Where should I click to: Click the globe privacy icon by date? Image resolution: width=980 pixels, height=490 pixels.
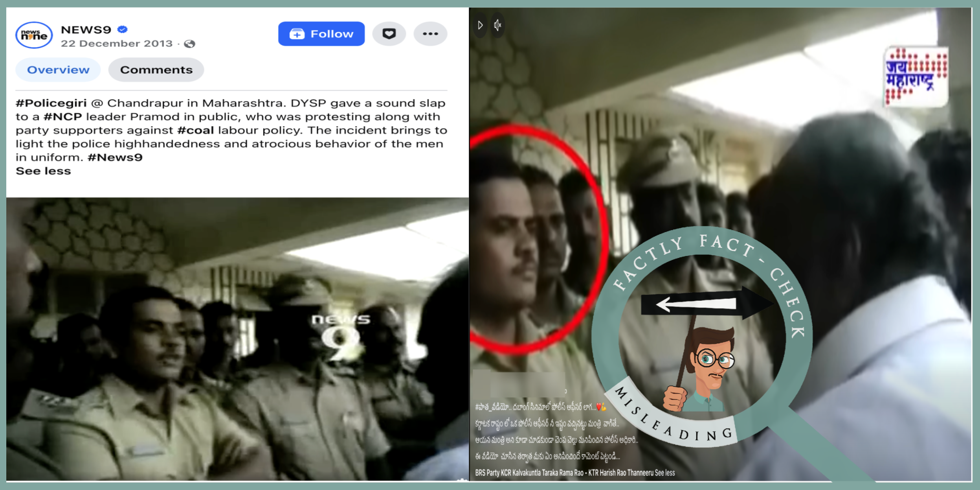(190, 44)
